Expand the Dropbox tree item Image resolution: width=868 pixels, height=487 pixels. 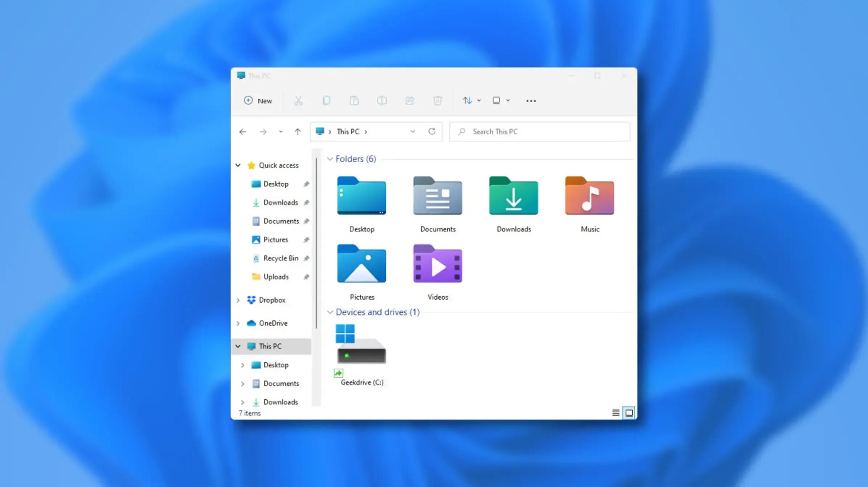(x=238, y=300)
